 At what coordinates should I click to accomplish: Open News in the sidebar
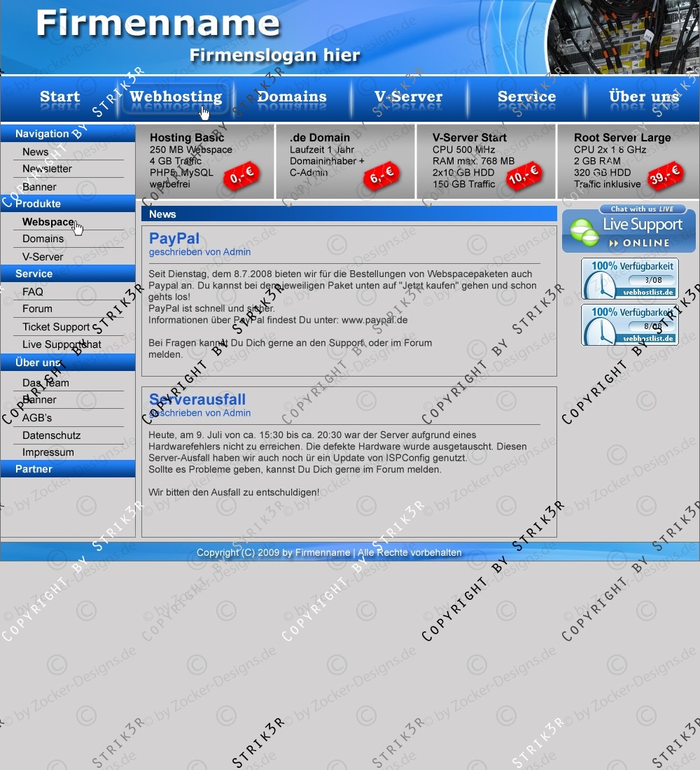(x=36, y=152)
